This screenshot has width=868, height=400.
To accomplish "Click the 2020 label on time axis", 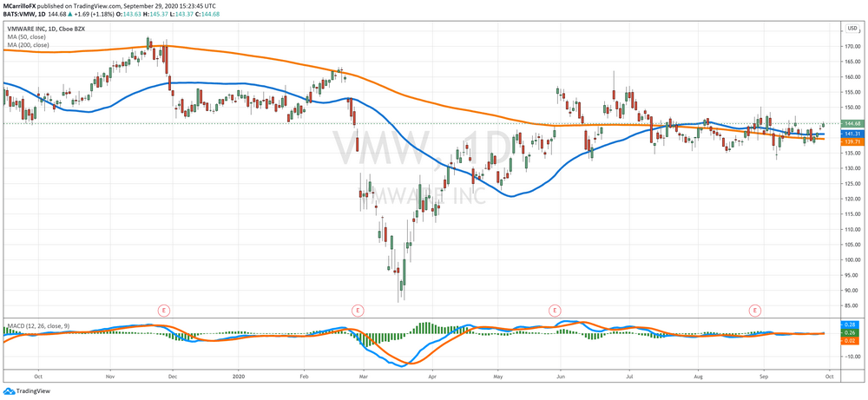I will [x=239, y=377].
